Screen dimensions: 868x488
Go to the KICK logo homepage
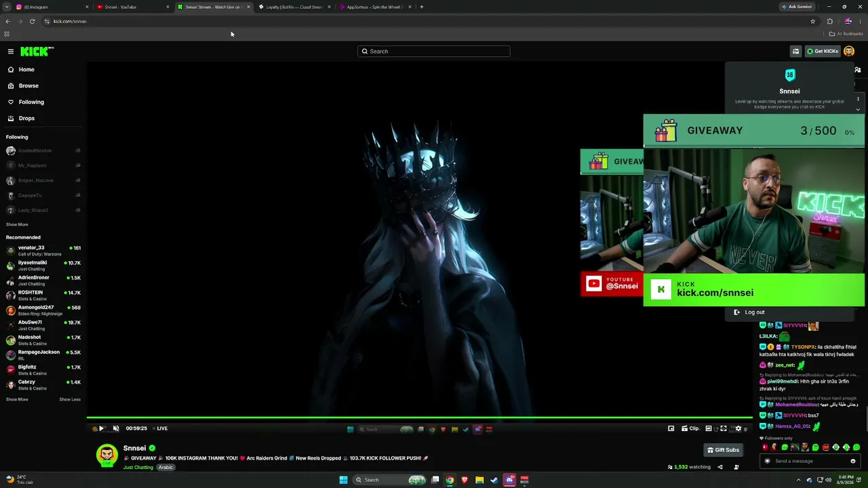(x=37, y=52)
